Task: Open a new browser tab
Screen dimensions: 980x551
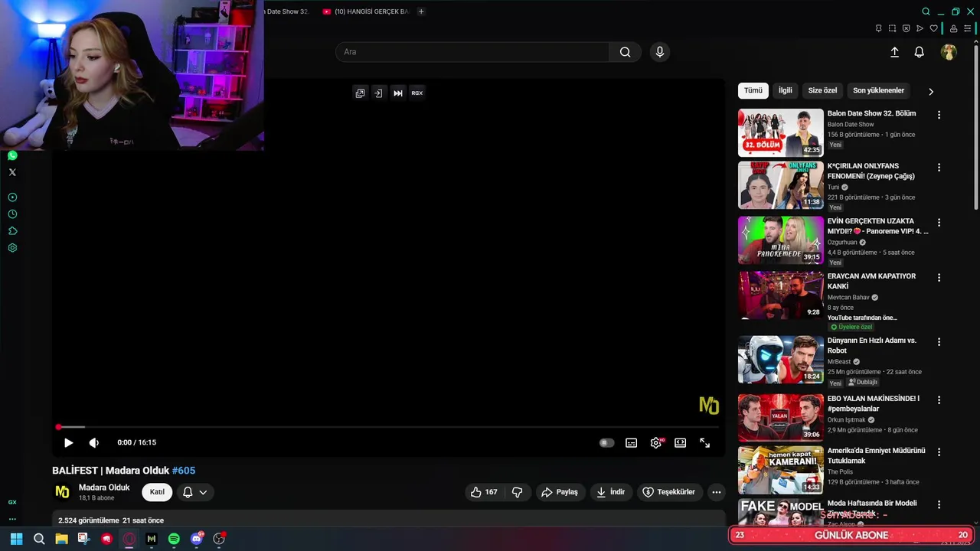Action: 421,11
